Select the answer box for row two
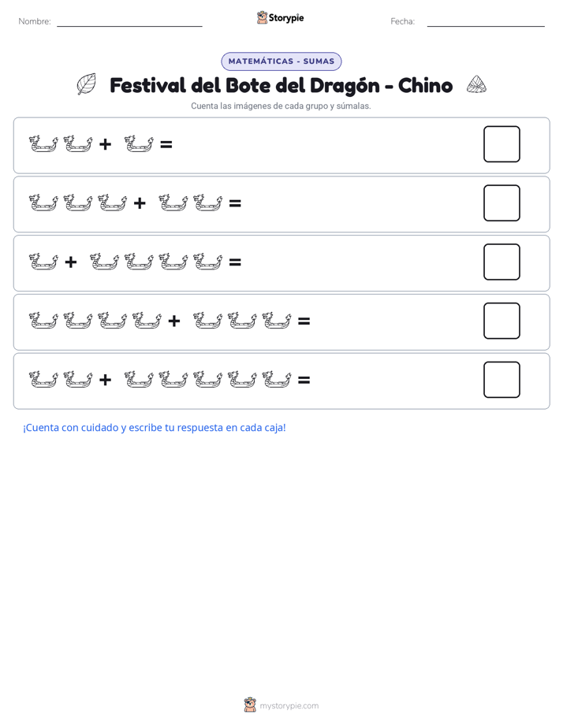Screen dimensions: 563x728 point(501,203)
